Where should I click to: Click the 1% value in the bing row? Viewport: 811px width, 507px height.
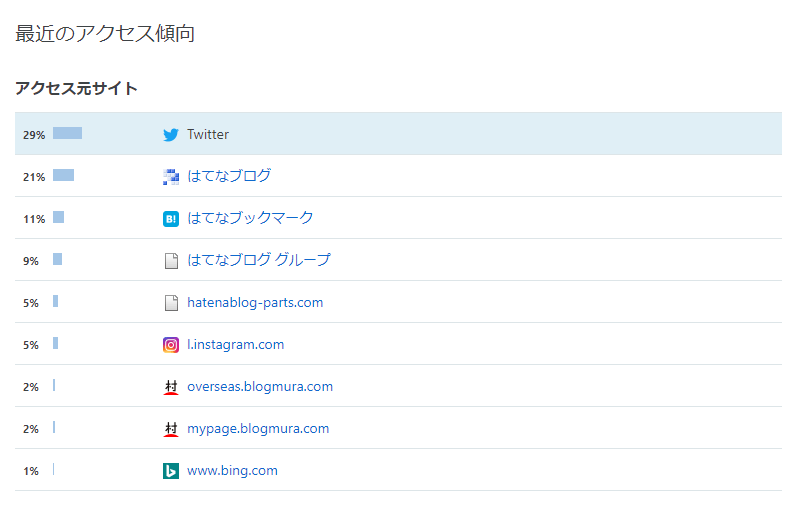click(31, 471)
